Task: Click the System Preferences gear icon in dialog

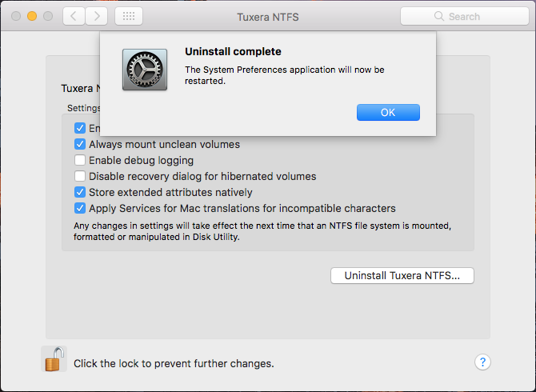Action: click(145, 69)
